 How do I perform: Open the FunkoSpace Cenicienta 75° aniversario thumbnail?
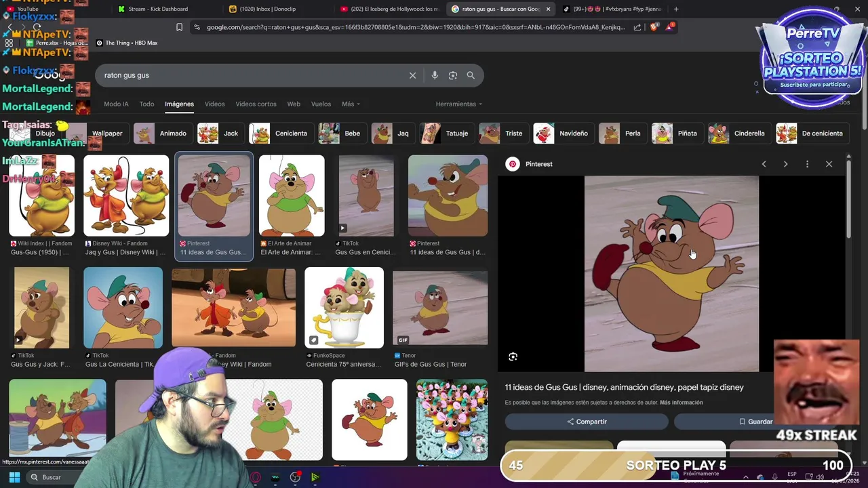coord(344,307)
